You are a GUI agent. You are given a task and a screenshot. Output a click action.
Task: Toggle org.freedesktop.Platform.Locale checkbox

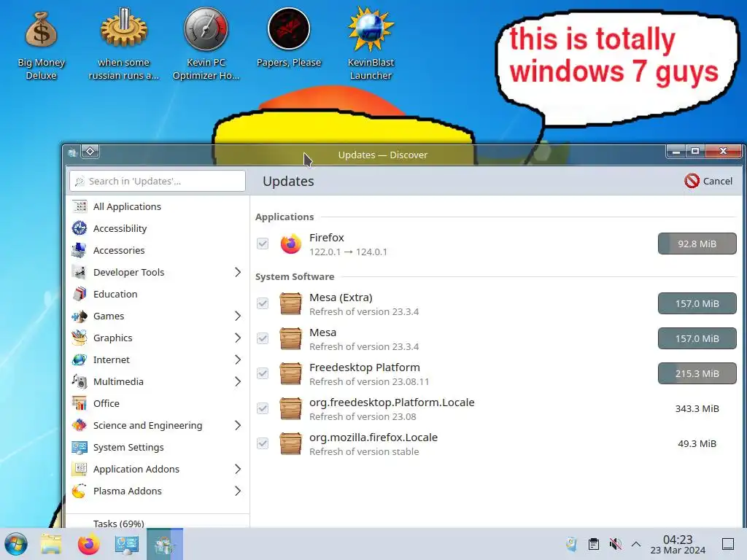coord(263,408)
